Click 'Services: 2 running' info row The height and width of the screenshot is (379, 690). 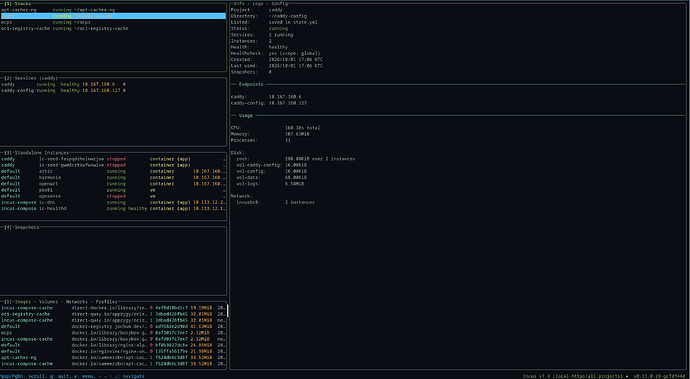(x=262, y=34)
